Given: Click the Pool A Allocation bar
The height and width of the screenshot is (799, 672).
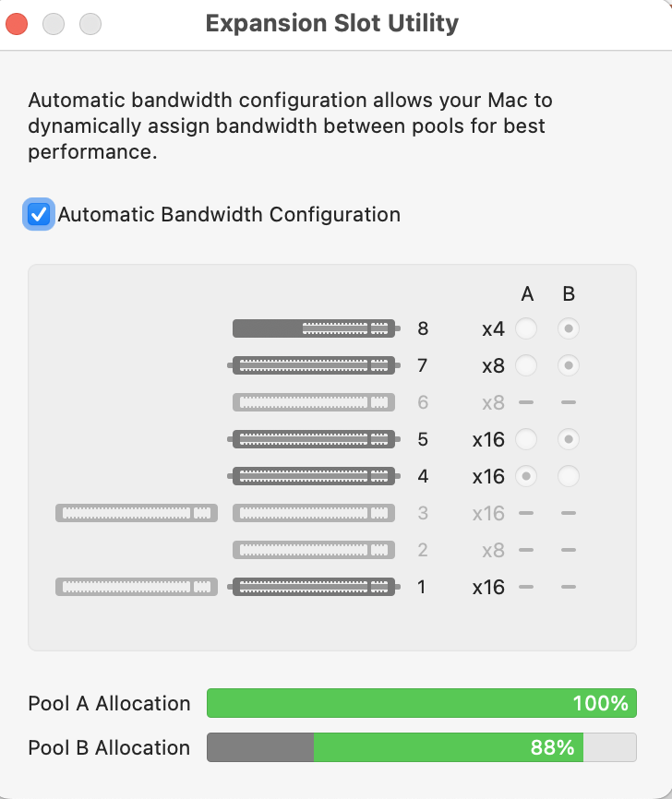Looking at the screenshot, I should coord(421,703).
